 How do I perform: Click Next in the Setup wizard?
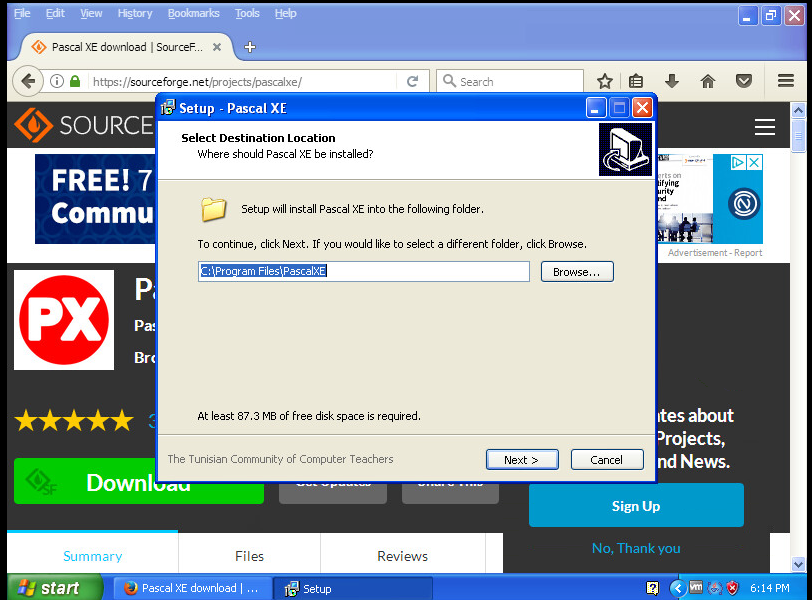coord(522,460)
